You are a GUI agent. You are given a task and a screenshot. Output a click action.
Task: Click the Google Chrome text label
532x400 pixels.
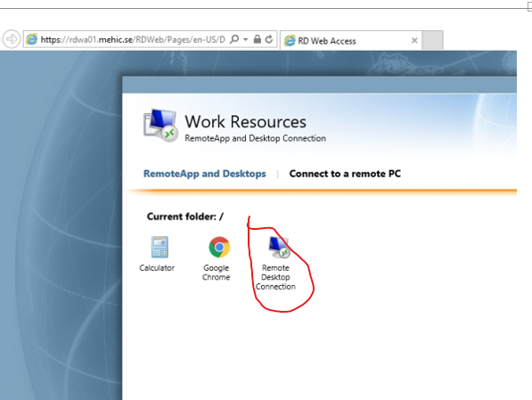(217, 273)
